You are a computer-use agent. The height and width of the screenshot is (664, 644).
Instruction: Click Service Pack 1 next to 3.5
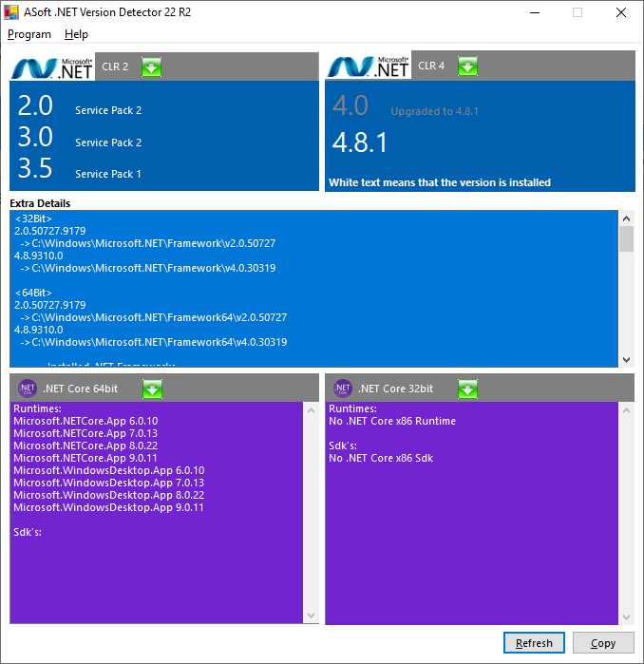108,174
